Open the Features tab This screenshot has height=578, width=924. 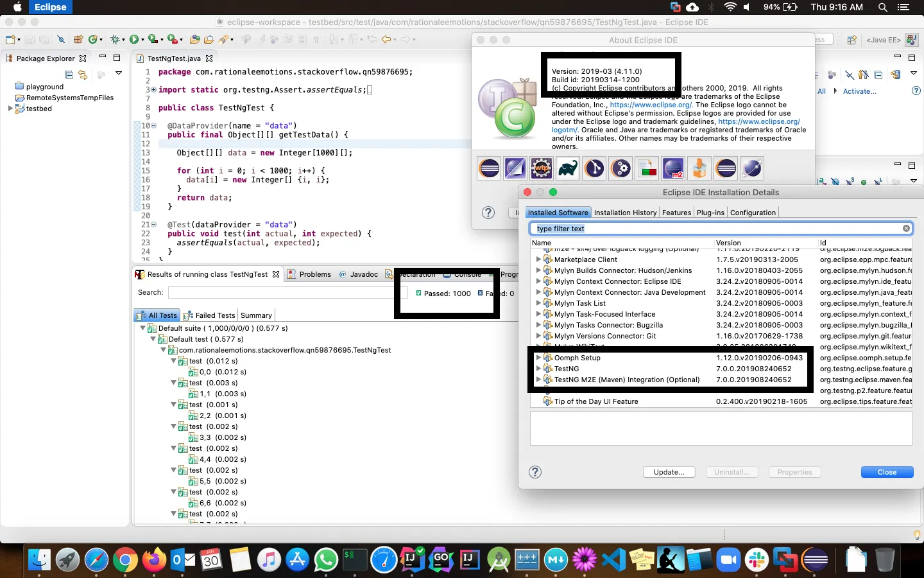676,213
